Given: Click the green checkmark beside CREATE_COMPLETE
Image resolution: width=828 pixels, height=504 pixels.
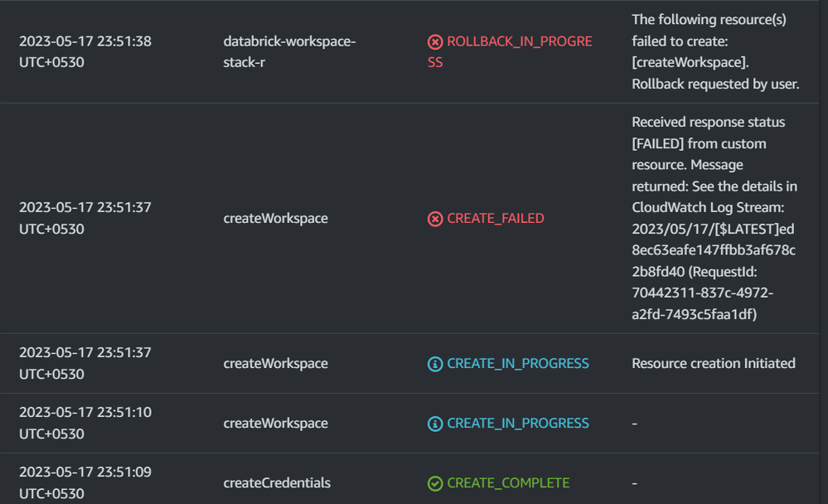Looking at the screenshot, I should point(435,483).
